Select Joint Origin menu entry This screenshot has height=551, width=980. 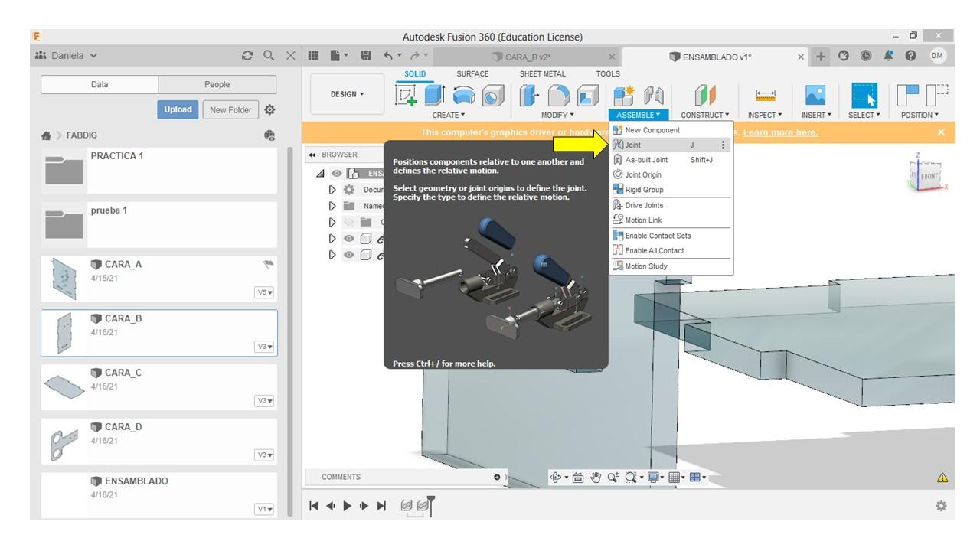[x=671, y=175]
